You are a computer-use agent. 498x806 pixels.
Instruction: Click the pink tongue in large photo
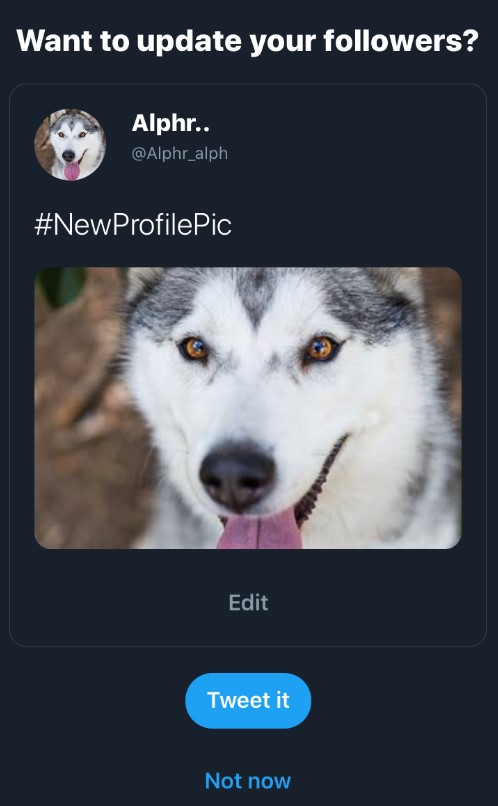pos(260,529)
